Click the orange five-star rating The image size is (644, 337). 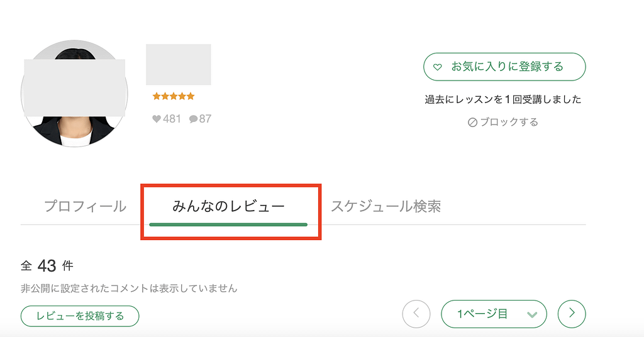[174, 96]
